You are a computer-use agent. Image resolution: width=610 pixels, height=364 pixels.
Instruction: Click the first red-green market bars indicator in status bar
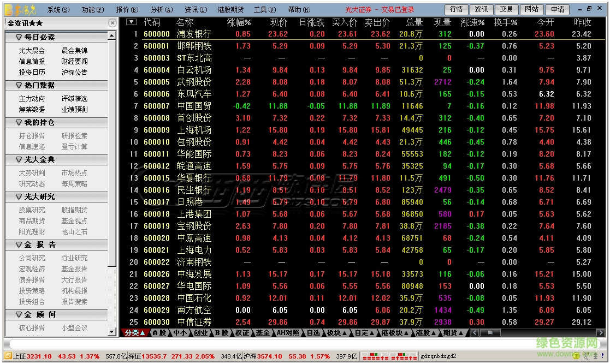[374, 355]
